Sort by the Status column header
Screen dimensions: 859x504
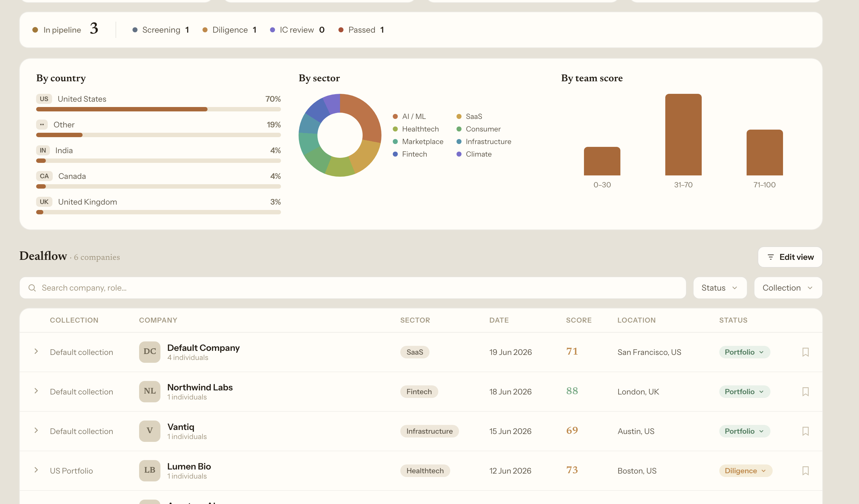(x=733, y=320)
